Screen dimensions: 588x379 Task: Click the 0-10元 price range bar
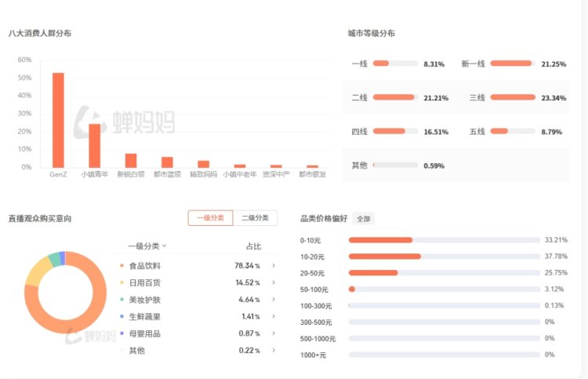[445, 240]
